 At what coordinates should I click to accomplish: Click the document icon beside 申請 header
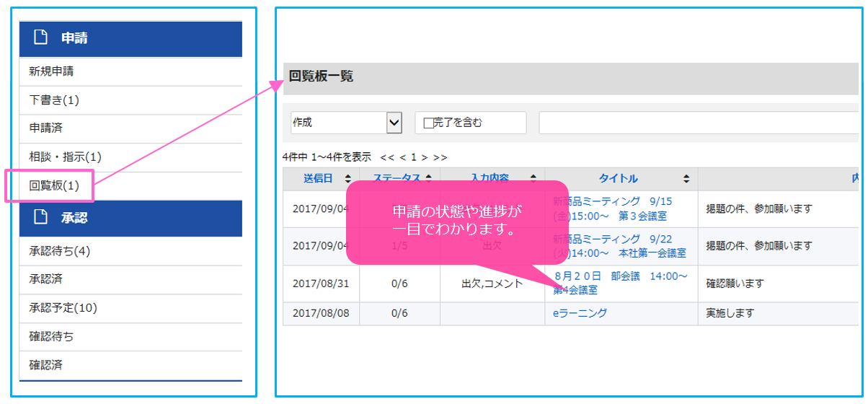click(x=40, y=38)
